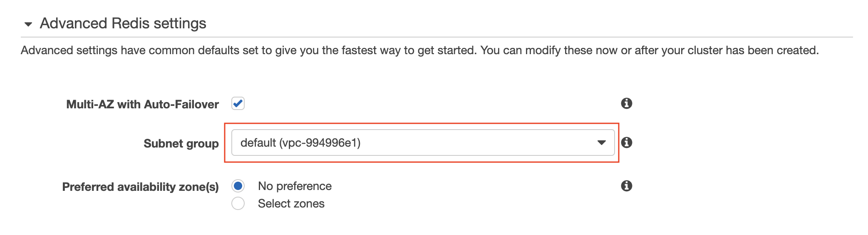868x235 pixels.
Task: Open info icon for Multi-AZ with Auto-Failover
Action: [627, 103]
